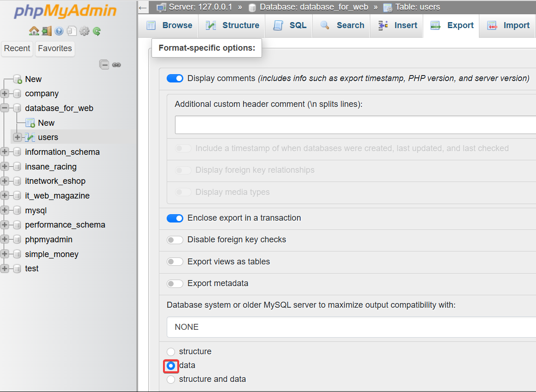Enable the Export metadata switch
The image size is (536, 392).
pos(175,283)
